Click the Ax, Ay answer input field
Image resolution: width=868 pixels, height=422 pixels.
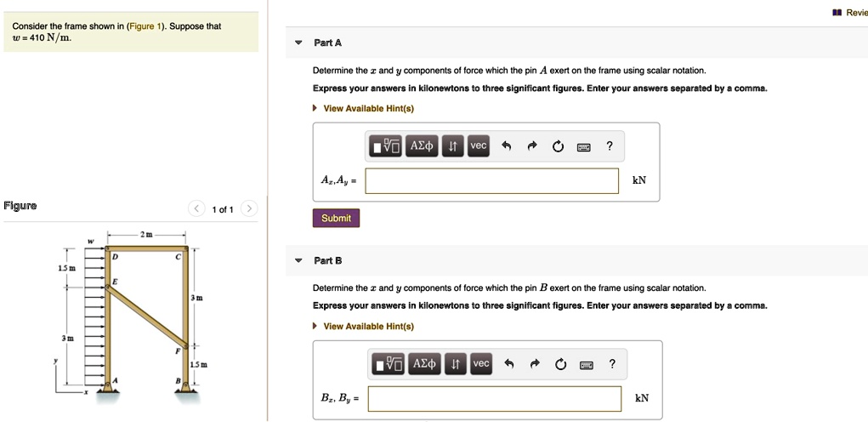[492, 180]
